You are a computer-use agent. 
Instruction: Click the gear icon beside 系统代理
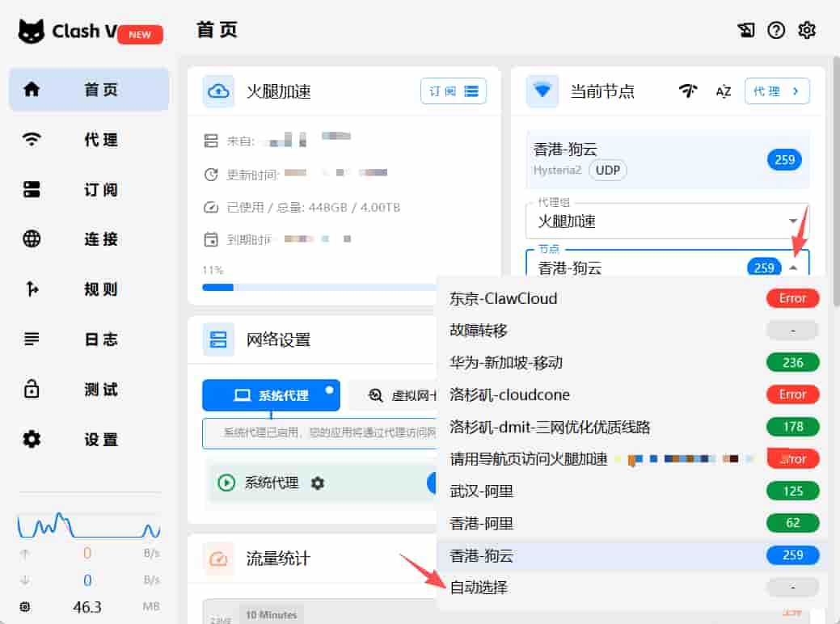click(318, 483)
